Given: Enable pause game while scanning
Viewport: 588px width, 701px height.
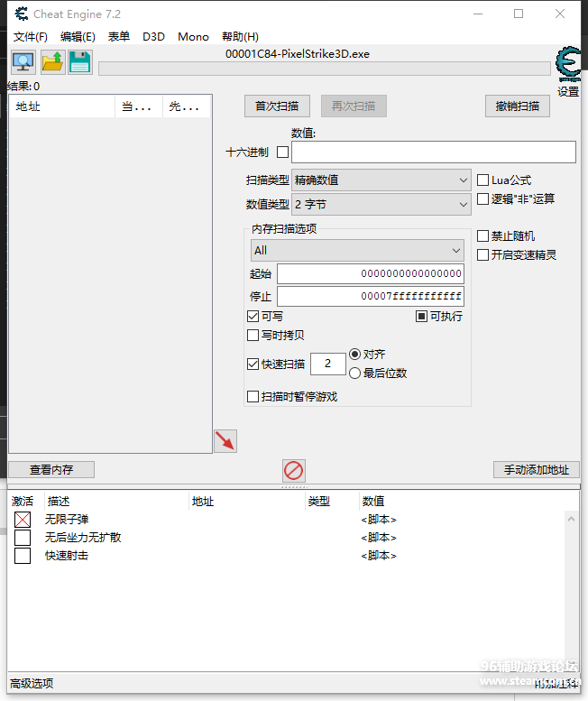Looking at the screenshot, I should click(x=253, y=397).
